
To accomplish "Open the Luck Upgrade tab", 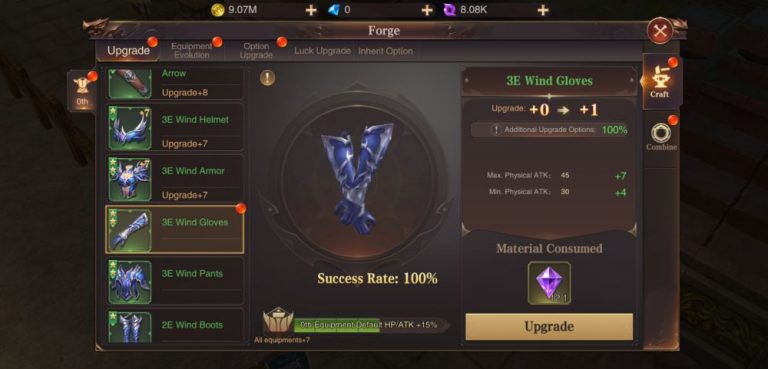I will coord(322,51).
